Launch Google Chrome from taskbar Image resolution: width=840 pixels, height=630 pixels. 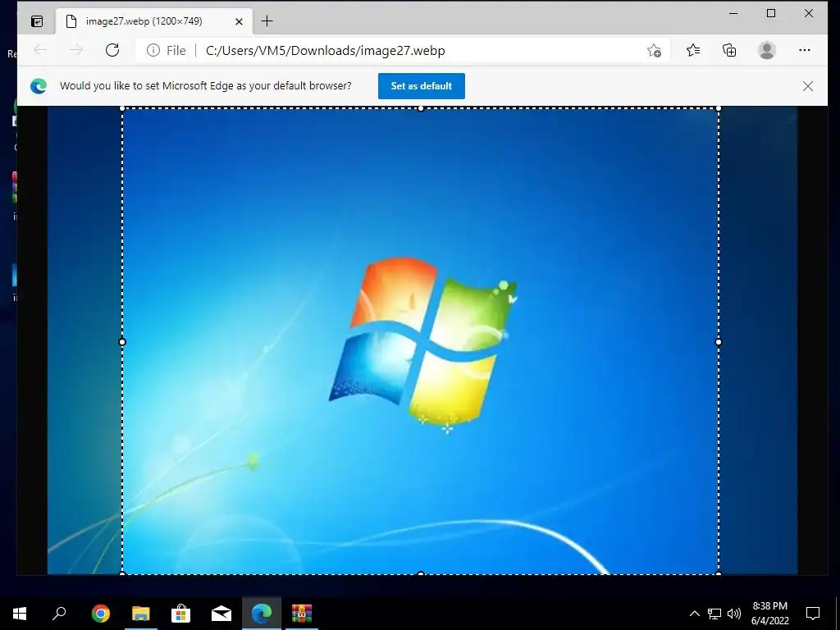click(100, 614)
